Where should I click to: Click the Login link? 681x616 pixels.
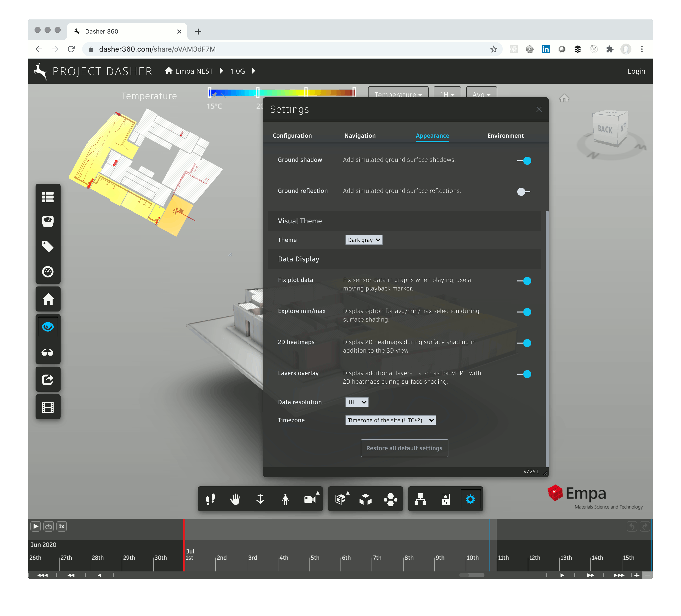pos(636,71)
